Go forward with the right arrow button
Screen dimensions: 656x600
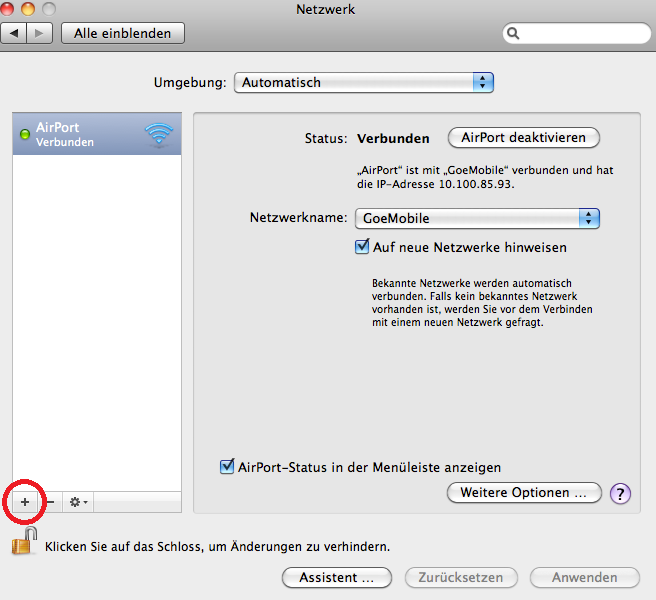point(39,33)
